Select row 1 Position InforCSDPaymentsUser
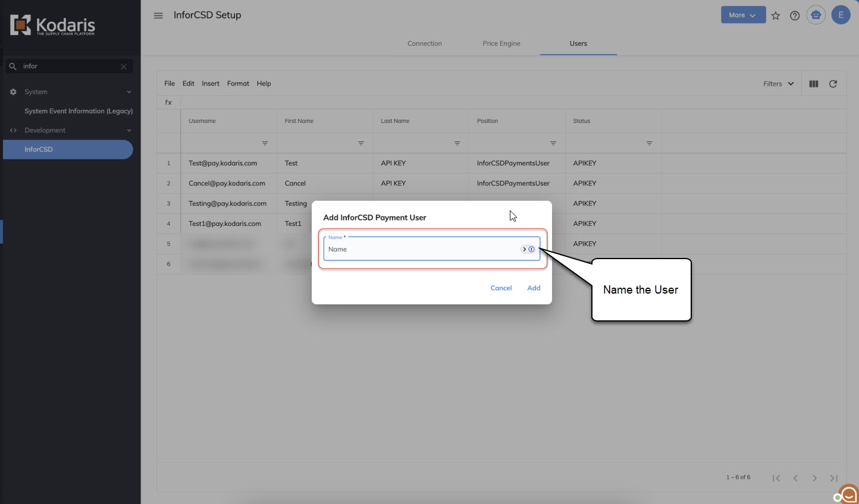This screenshot has height=504, width=859. point(517,163)
